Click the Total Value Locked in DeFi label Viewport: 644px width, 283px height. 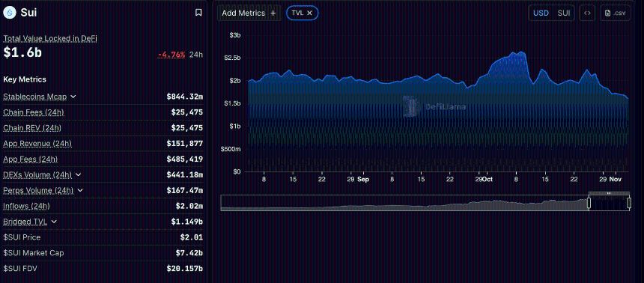click(50, 39)
